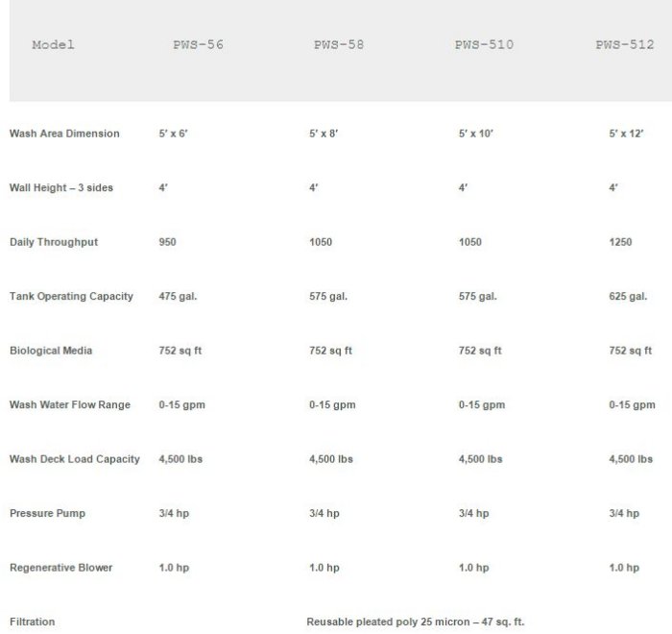Click the PWS-512 column header
Screen dimensions: 672x634
point(625,45)
